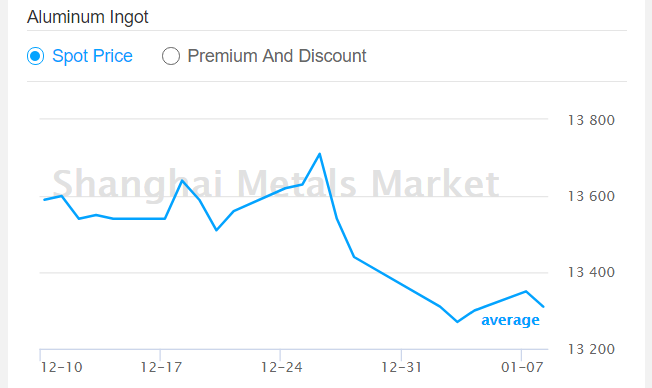Click the highest peak of the price line
Viewport: 652px width, 388px height.
(319, 154)
